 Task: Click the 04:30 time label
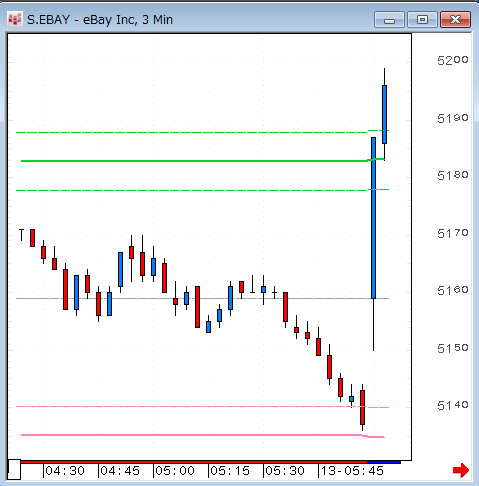(x=65, y=471)
